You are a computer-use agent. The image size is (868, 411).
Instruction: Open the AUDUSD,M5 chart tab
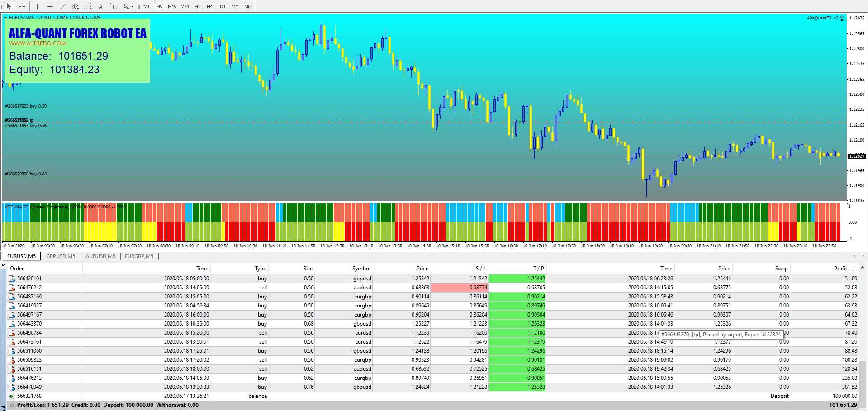click(100, 256)
